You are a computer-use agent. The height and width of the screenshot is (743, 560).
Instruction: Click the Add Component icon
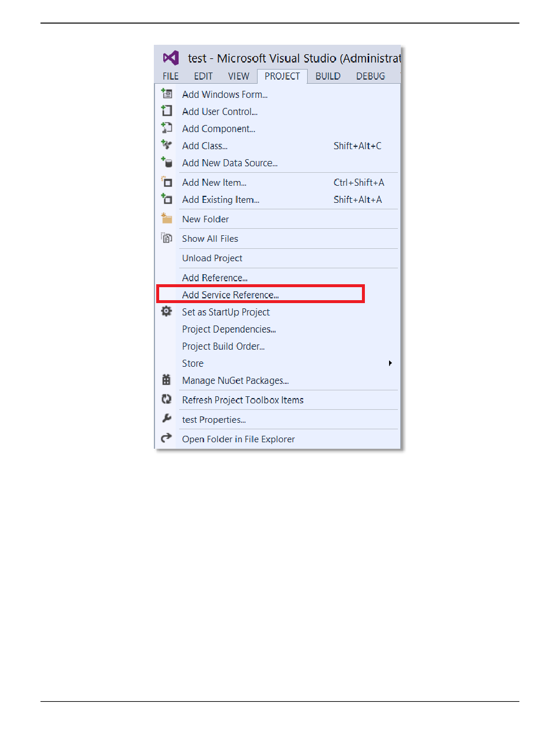[167, 128]
